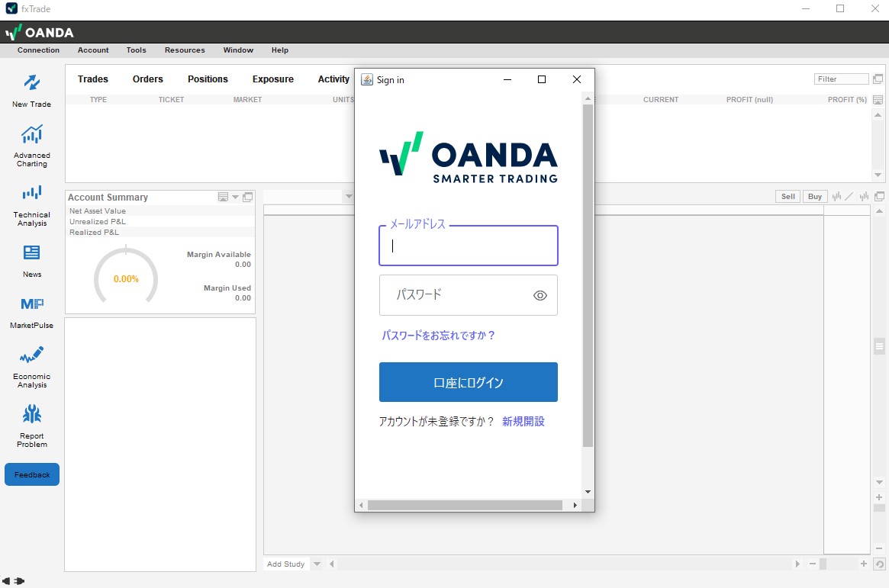Switch to the Orders tab
The width and height of the screenshot is (889, 588).
coord(148,79)
